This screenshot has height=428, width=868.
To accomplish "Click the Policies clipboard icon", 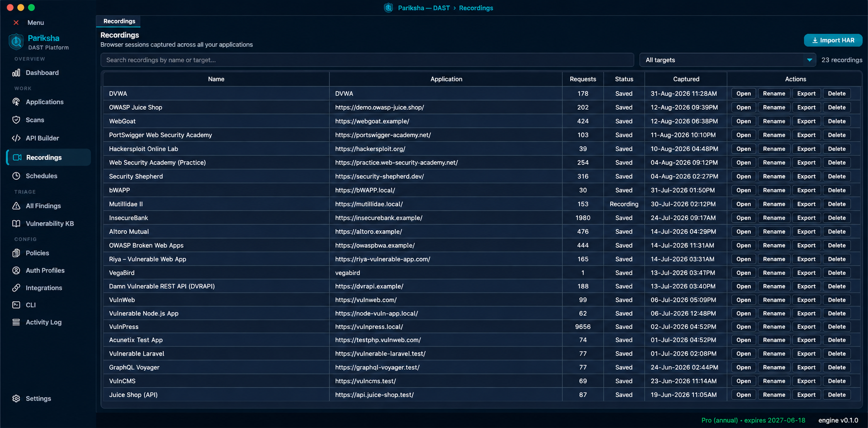I will coord(16,253).
